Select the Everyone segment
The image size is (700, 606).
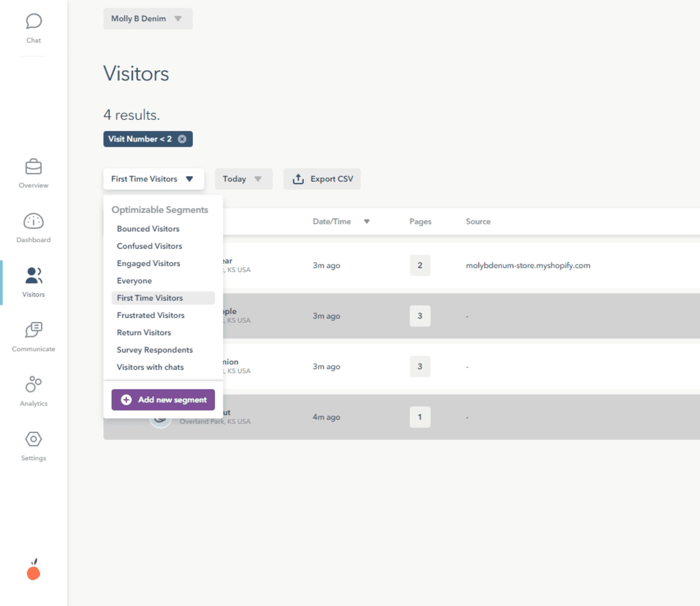[134, 281]
